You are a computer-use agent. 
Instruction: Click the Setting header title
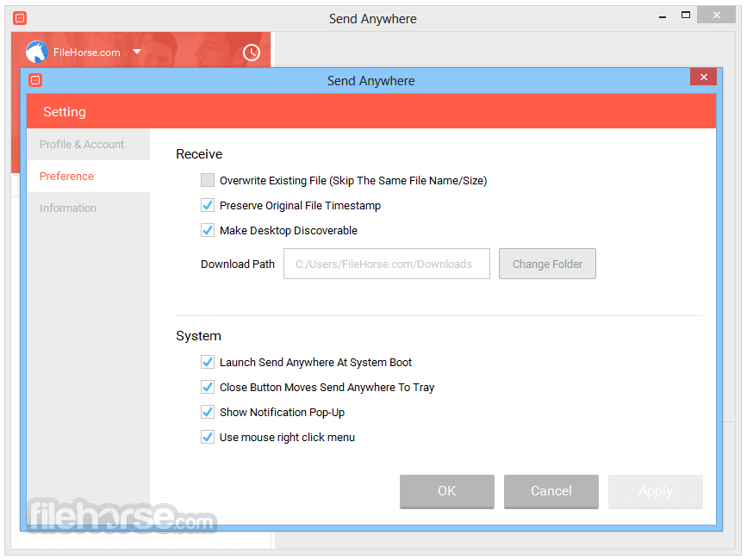click(65, 112)
